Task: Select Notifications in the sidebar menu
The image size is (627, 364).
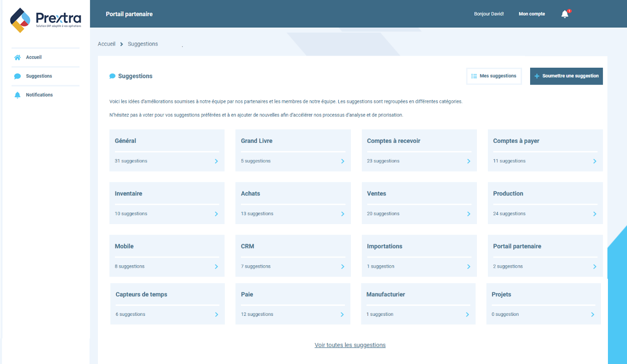Action: tap(39, 95)
